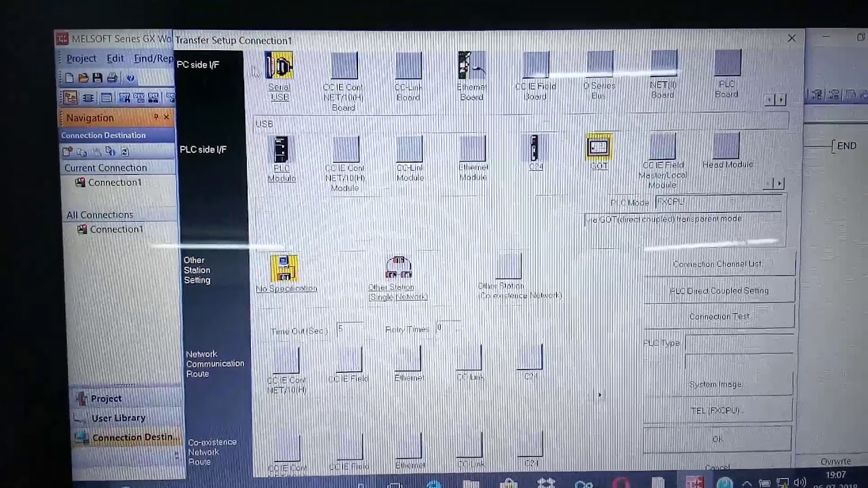Select CC IE Field Board icon
Screen dimensions: 868x488
pos(535,64)
